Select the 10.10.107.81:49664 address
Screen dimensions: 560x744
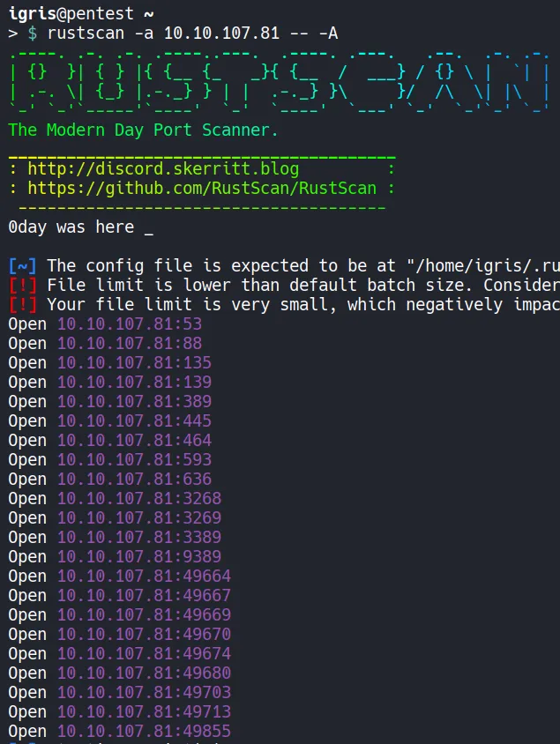tap(144, 576)
